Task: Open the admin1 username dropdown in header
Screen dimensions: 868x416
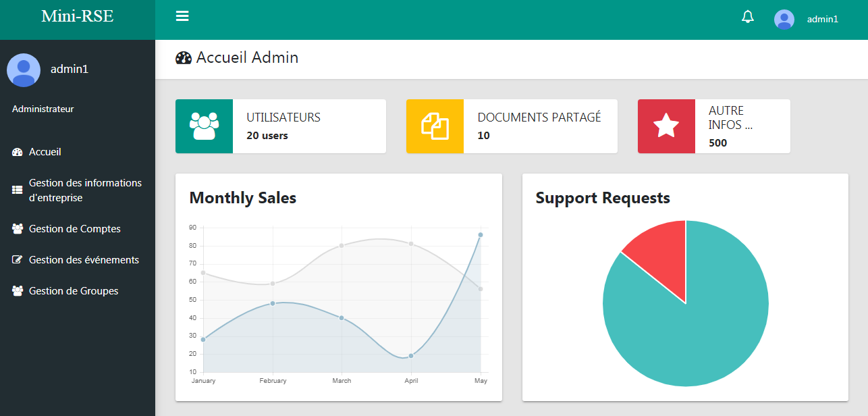Action: [823, 20]
